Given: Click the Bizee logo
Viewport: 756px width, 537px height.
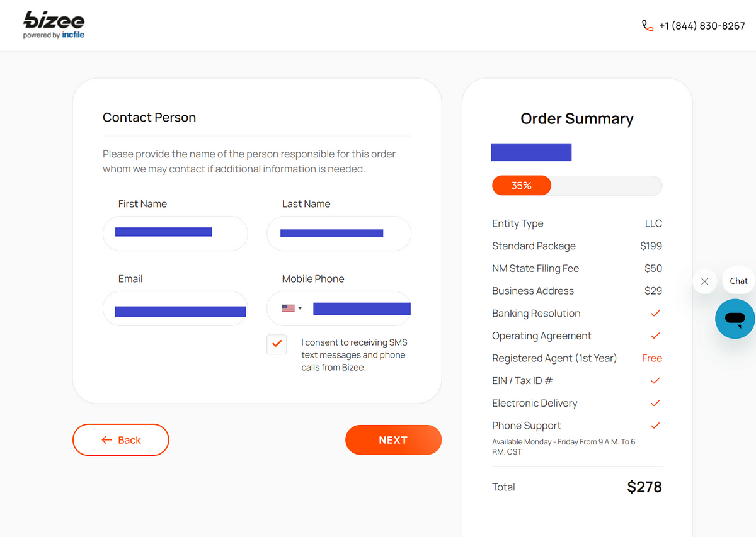Looking at the screenshot, I should click(x=54, y=25).
